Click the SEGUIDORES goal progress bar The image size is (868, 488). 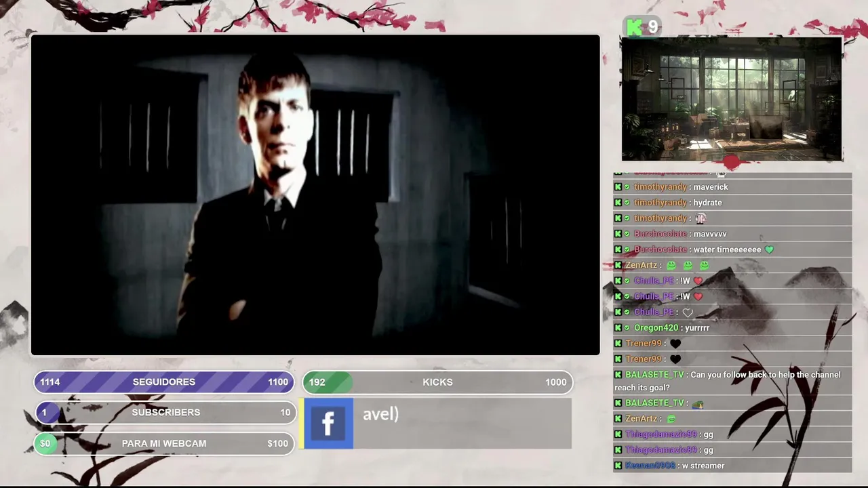click(164, 382)
